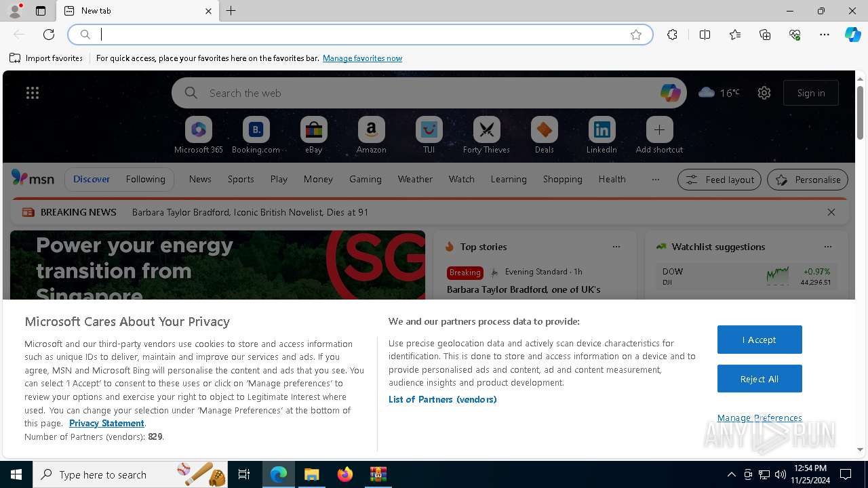Image resolution: width=868 pixels, height=488 pixels.
Task: Open the Gaming category
Action: pos(366,179)
